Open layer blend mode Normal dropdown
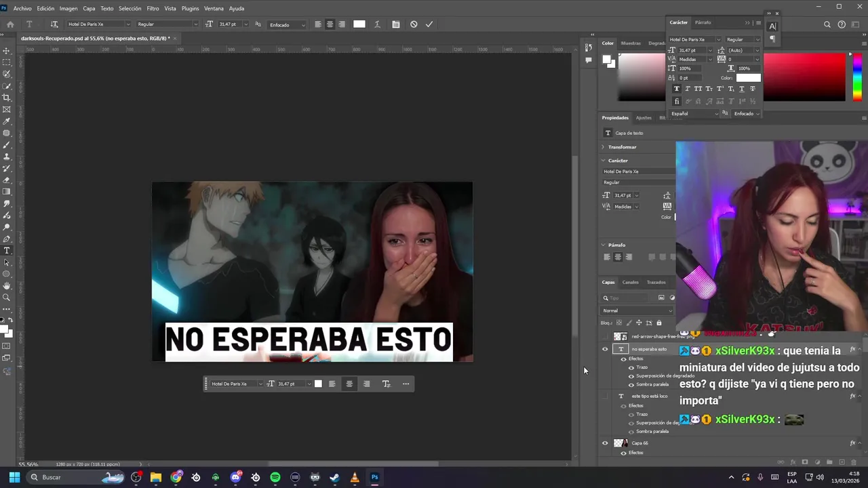The image size is (868, 488). click(x=637, y=310)
